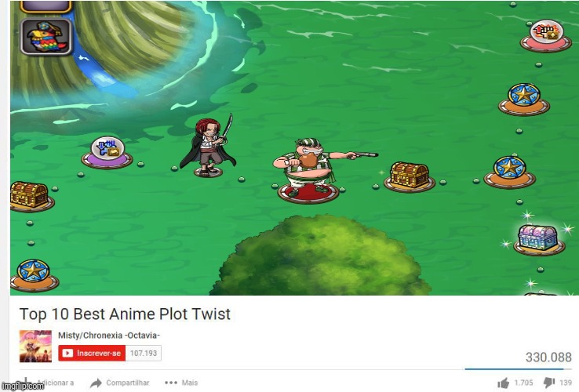Screen dimensions: 579x392
Task: Click the subscriber count 107.193 box
Action: click(x=144, y=354)
